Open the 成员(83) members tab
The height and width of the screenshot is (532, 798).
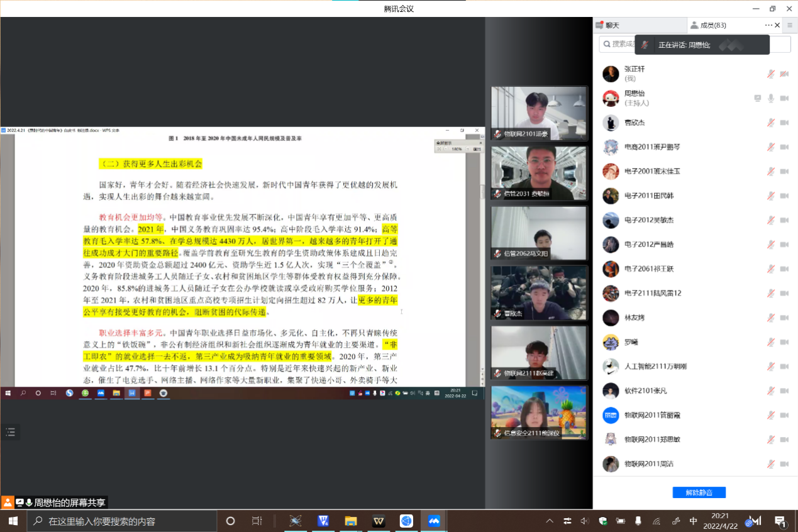click(709, 25)
